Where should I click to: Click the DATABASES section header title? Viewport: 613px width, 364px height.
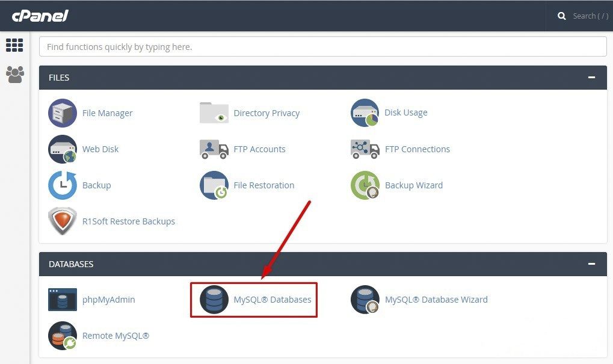click(71, 264)
